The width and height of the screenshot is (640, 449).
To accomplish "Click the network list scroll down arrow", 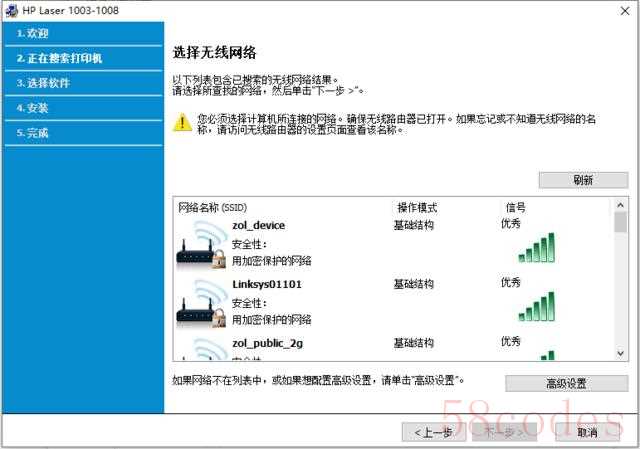I will 620,353.
